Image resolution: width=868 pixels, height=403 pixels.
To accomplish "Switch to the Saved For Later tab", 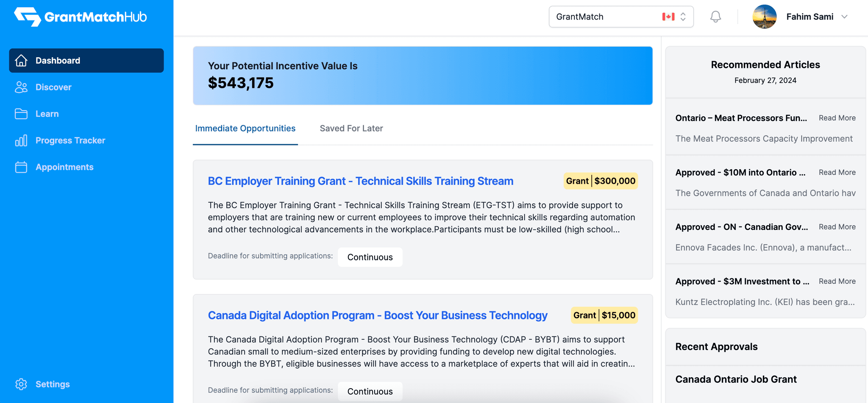I will (351, 128).
